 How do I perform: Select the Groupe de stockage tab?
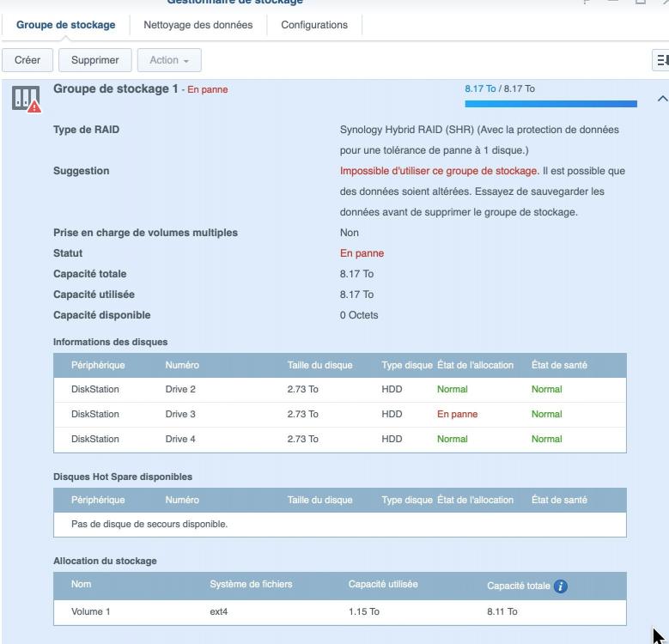point(65,25)
